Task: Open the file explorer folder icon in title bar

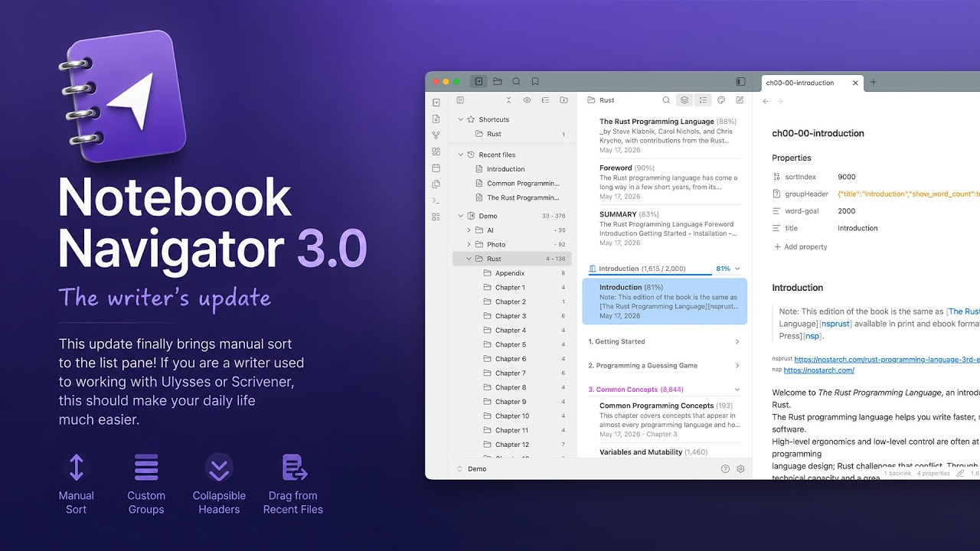Action: pyautogui.click(x=498, y=81)
